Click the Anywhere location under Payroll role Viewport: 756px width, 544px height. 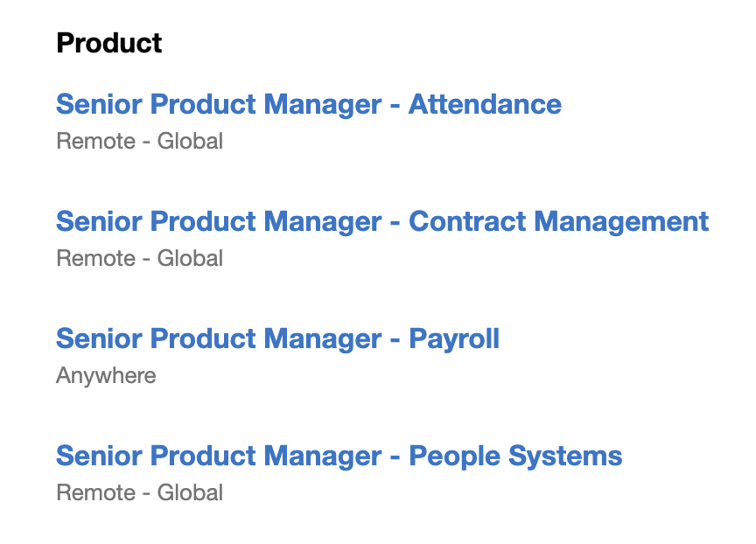(106, 376)
